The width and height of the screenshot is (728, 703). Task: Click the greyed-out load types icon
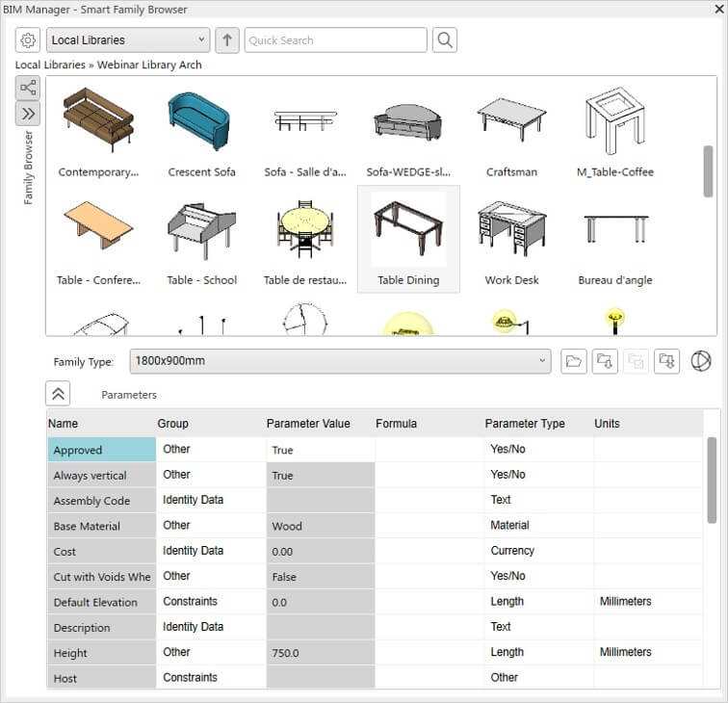point(636,361)
